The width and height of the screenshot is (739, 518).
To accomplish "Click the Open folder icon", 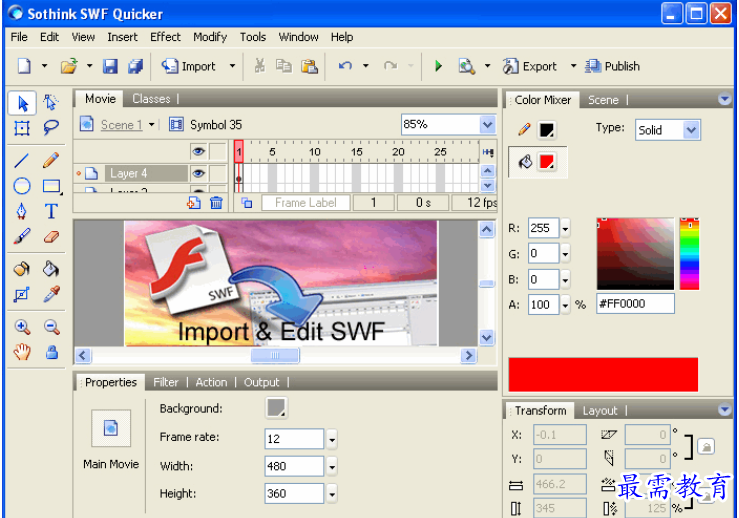I will coord(69,66).
